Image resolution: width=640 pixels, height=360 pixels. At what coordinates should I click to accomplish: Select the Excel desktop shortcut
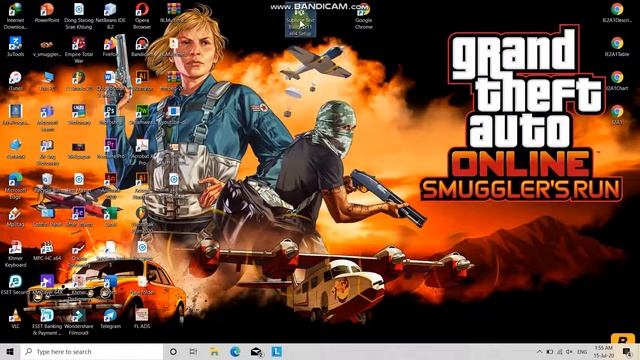point(110,216)
